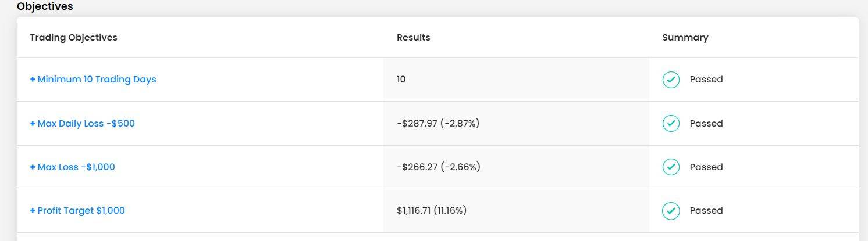Click the Max Loss passed checkmark icon
Screen dimensions: 868x241
click(x=671, y=167)
